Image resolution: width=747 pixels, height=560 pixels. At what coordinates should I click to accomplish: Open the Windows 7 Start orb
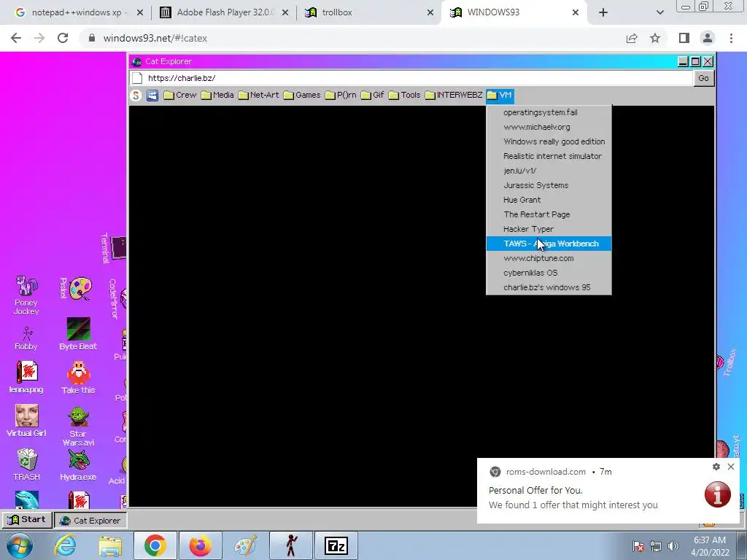point(19,545)
